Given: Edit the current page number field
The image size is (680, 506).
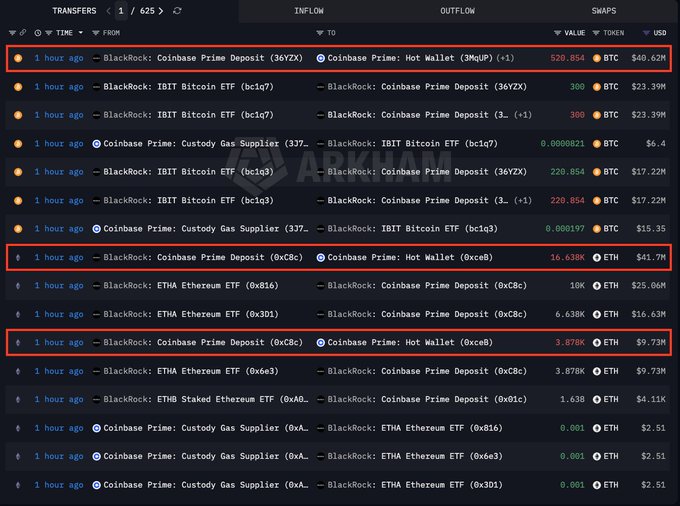Looking at the screenshot, I should click(x=121, y=11).
